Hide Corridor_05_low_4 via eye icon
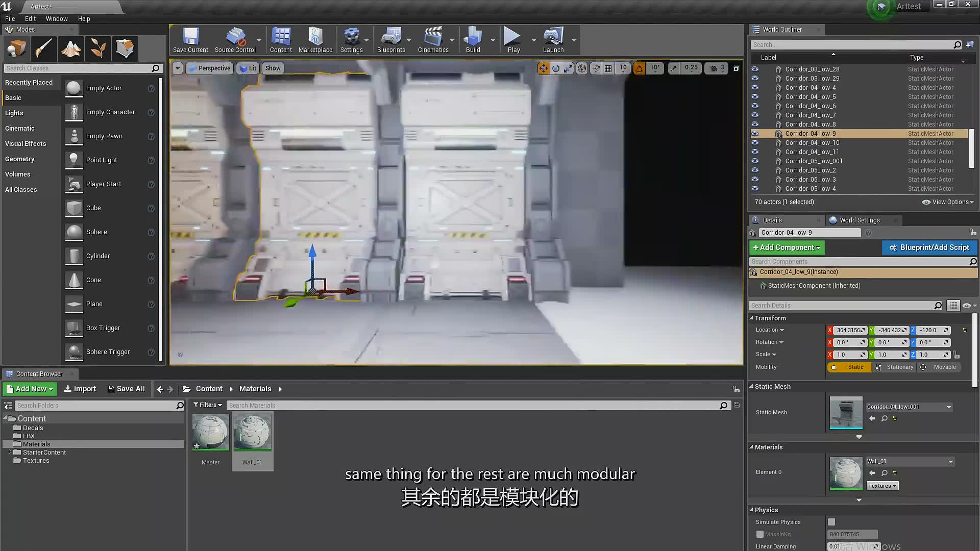Screen dimensions: 980x551 coord(755,189)
